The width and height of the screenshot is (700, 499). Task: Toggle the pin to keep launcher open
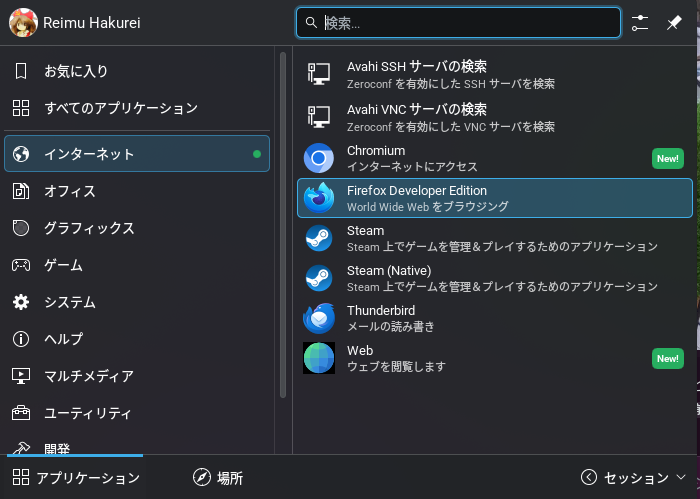pyautogui.click(x=674, y=22)
